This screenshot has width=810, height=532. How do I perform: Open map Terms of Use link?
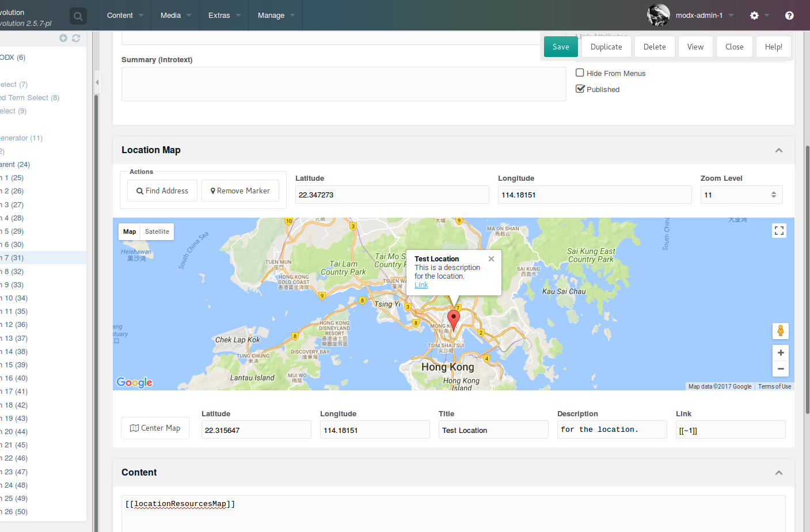[774, 386]
